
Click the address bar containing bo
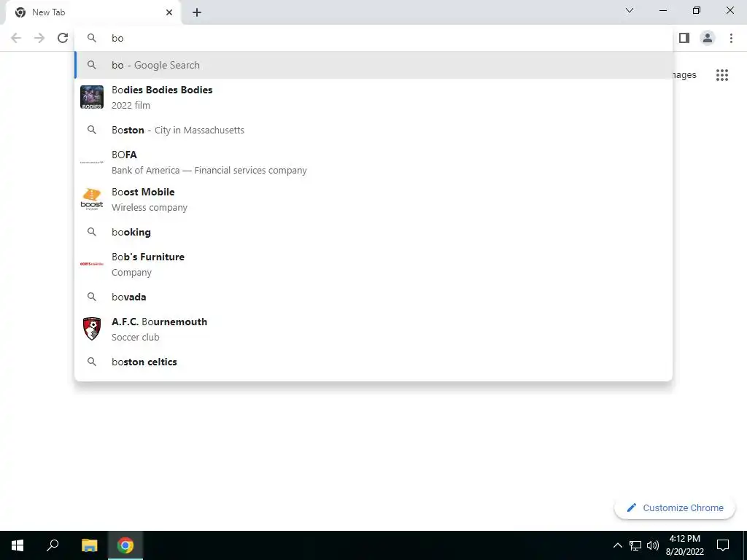374,38
